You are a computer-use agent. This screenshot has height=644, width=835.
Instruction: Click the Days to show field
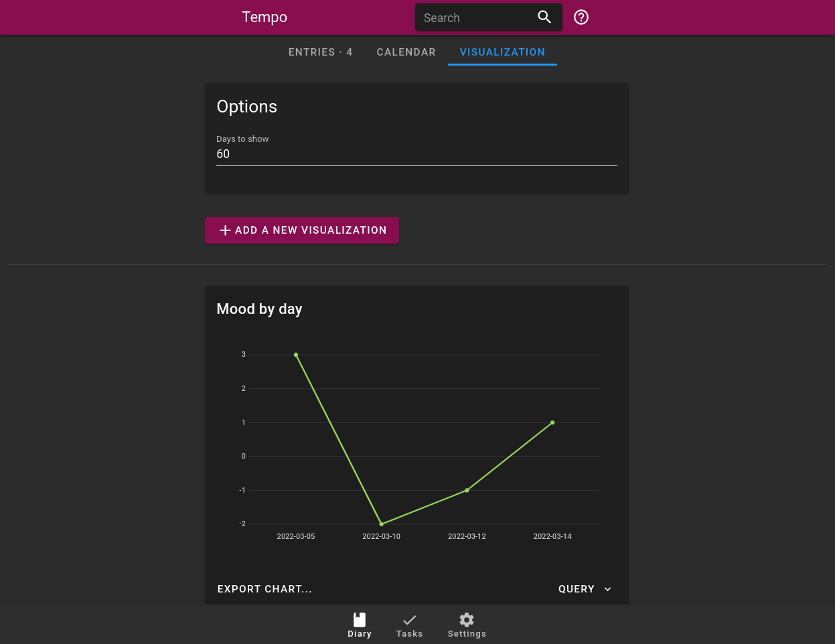[x=416, y=154]
